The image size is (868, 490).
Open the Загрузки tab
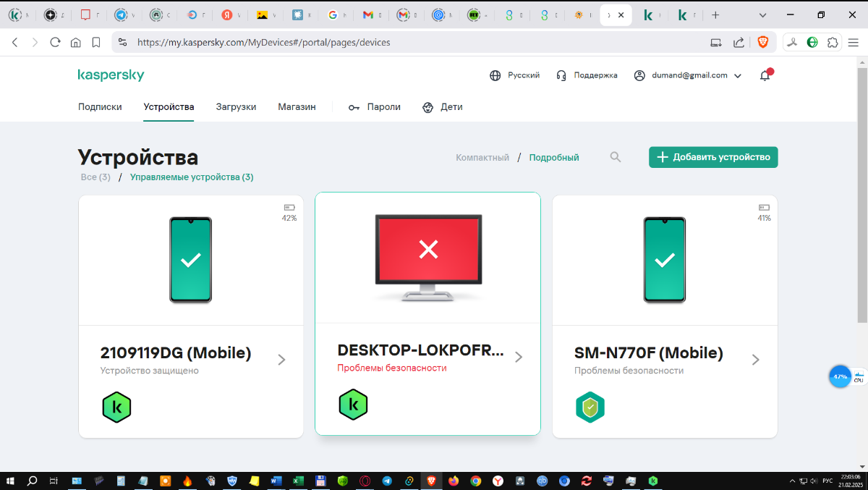click(x=236, y=106)
